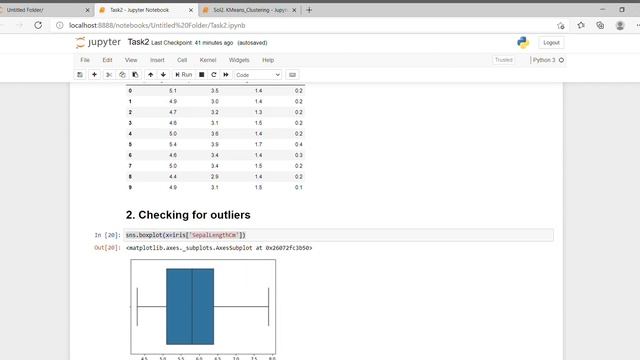Open the command palette keyboard icon
640x360 pixels.
pos(292,75)
